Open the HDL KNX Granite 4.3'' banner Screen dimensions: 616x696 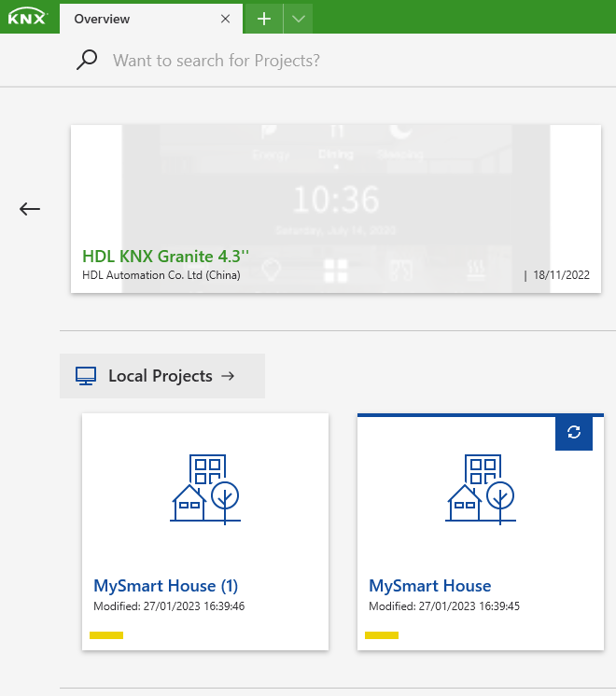[x=336, y=209]
